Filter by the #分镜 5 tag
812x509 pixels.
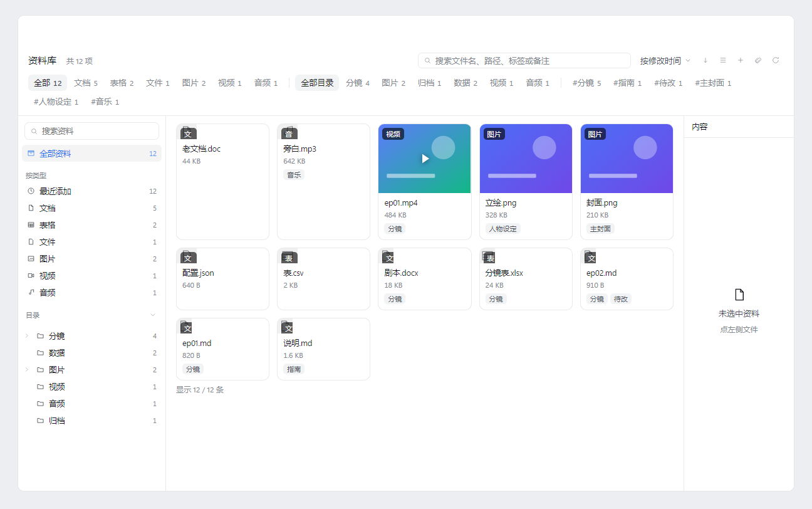click(x=587, y=83)
